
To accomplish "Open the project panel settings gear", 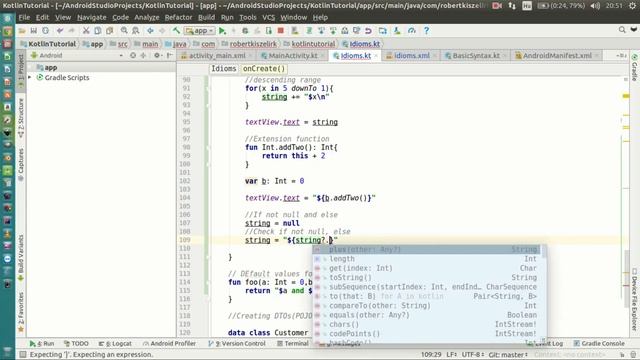I will 157,56.
